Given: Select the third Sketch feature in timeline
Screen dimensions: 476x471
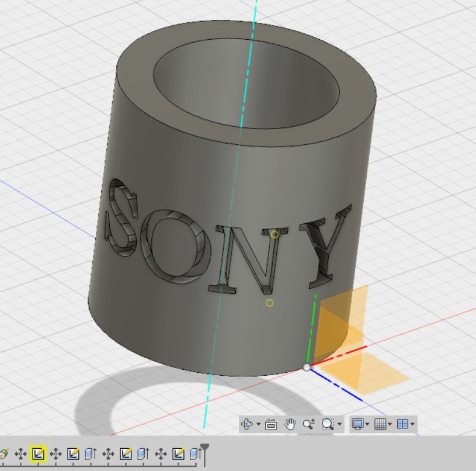Looking at the screenshot, I should (126, 454).
